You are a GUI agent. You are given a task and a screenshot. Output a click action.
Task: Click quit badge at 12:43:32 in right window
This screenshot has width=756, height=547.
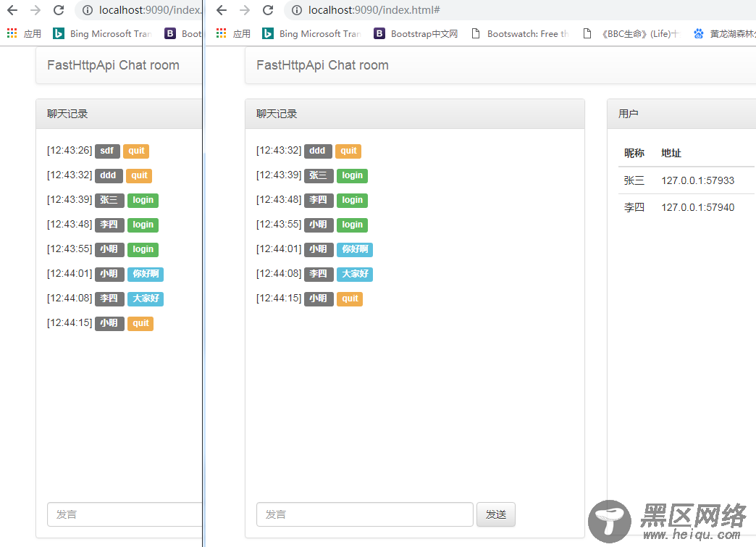pyautogui.click(x=348, y=151)
